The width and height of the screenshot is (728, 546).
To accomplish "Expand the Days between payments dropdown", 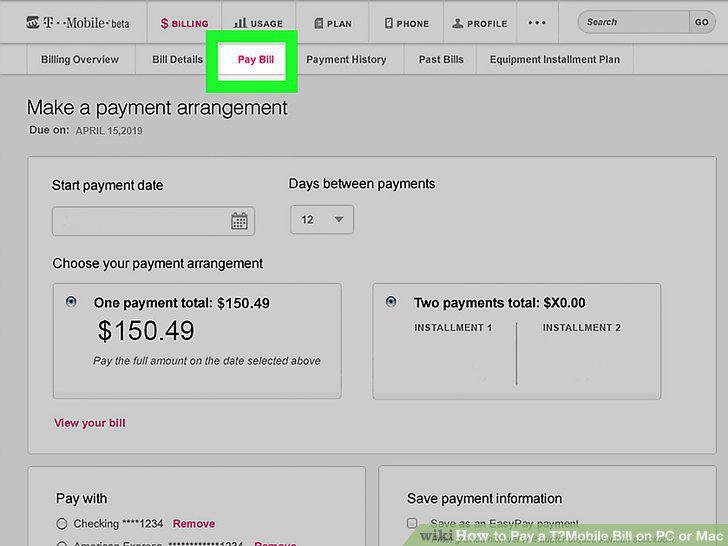I will pos(322,220).
